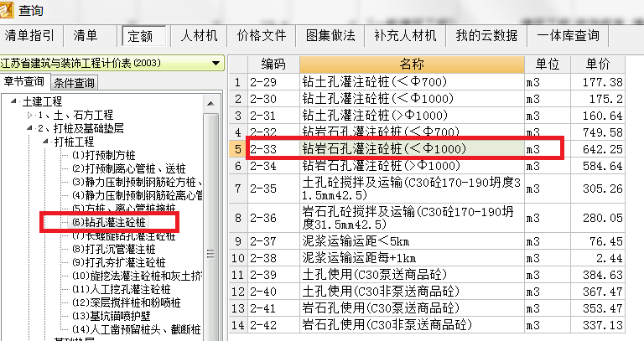Select (9)打孔夯扩灌注砼桩 item
Image resolution: width=644 pixels, height=341 pixels.
tap(119, 262)
